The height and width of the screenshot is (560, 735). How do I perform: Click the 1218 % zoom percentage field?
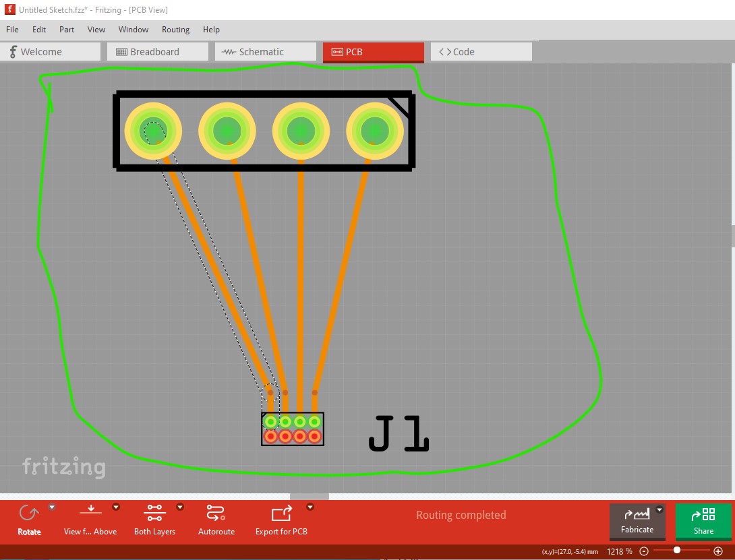tap(619, 551)
